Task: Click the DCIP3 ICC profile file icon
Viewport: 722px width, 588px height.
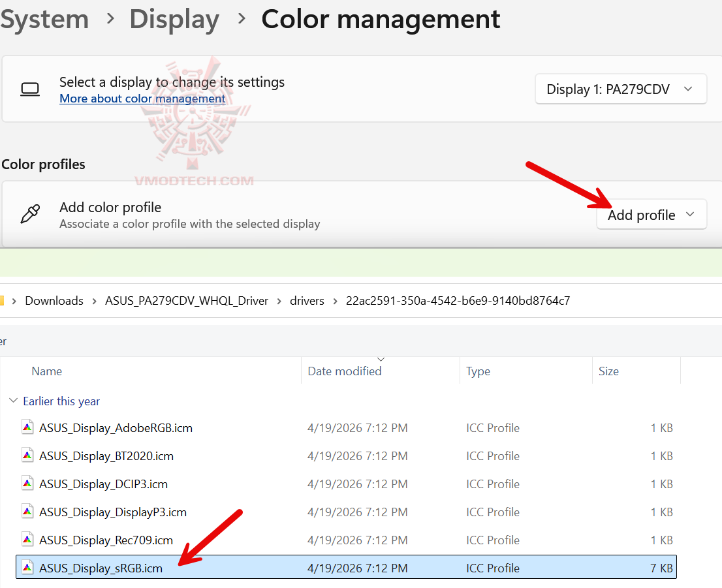Action: pyautogui.click(x=27, y=484)
